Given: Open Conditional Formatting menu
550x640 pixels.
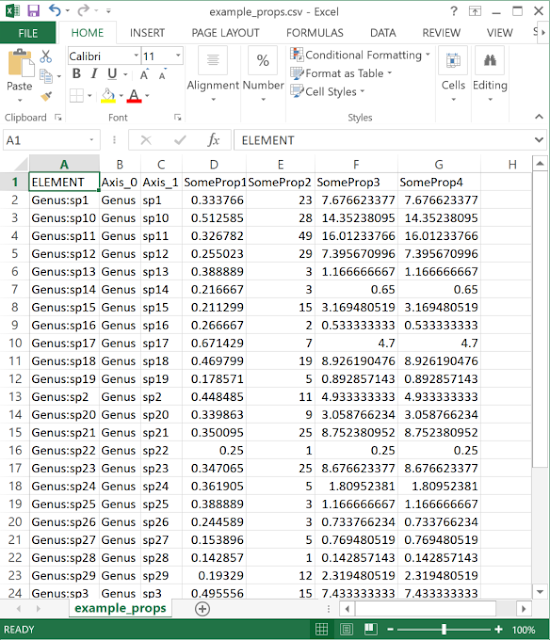Looking at the screenshot, I should coord(360,55).
